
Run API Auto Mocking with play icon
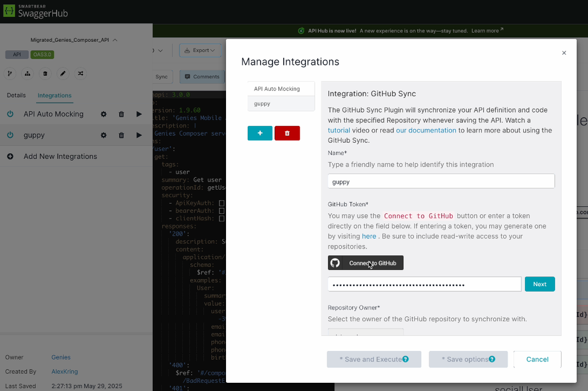click(x=139, y=114)
